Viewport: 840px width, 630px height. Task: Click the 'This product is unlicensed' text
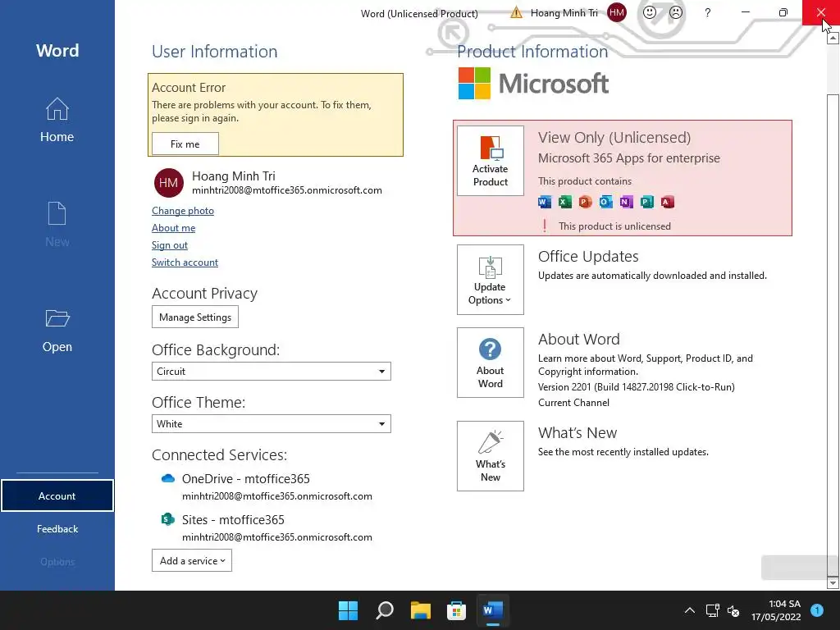pyautogui.click(x=614, y=226)
